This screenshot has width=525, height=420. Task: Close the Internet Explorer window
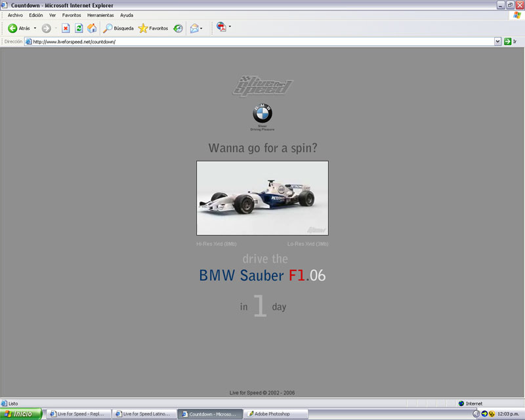coord(520,5)
